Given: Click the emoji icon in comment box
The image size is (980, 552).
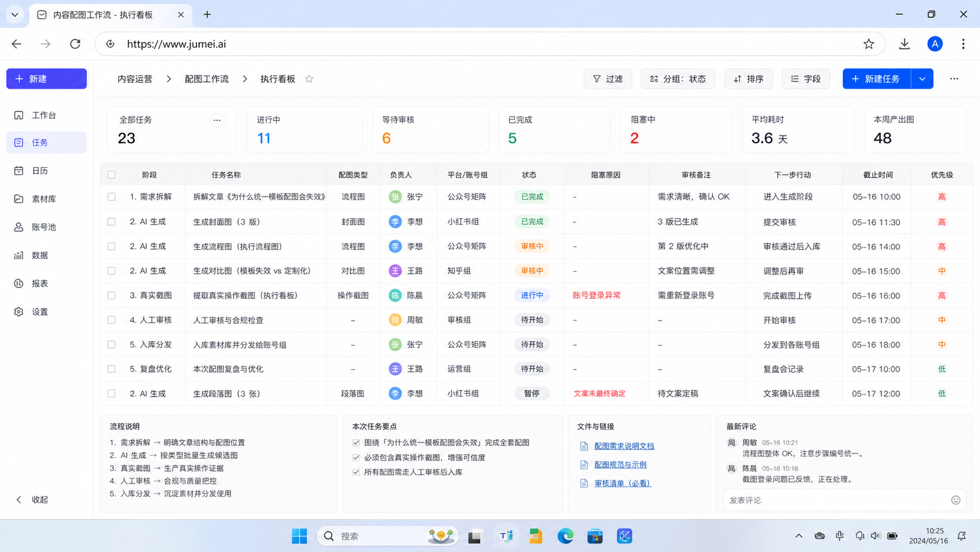Looking at the screenshot, I should tap(955, 500).
